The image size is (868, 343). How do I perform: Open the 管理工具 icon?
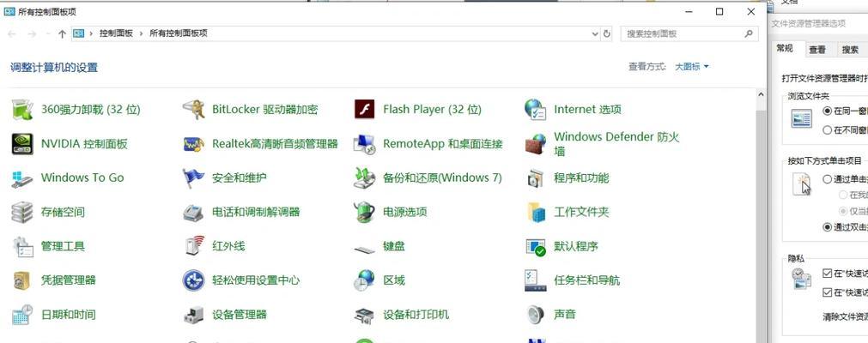click(22, 247)
